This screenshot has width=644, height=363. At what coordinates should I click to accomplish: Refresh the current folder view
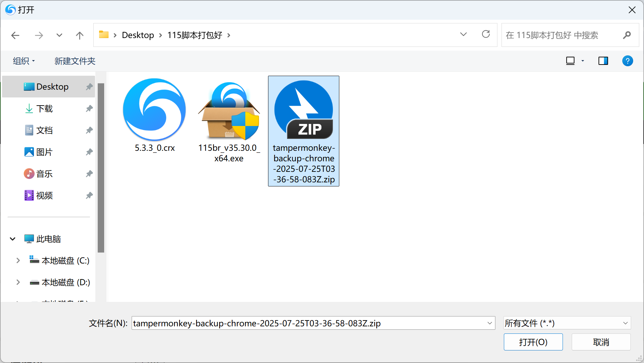click(x=486, y=34)
